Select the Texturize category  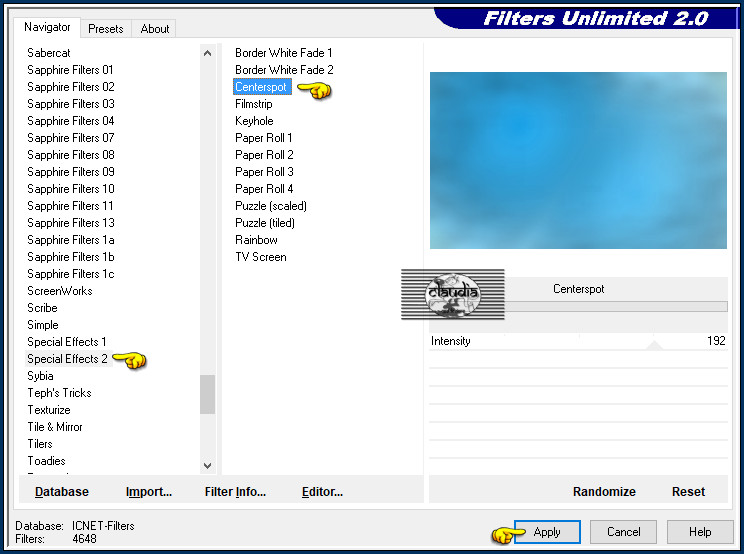(49, 410)
